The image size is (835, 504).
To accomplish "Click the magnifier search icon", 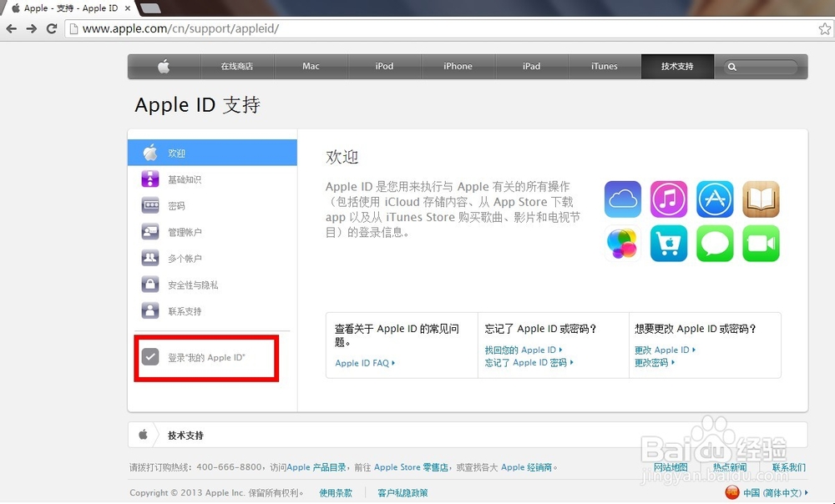I will [732, 67].
